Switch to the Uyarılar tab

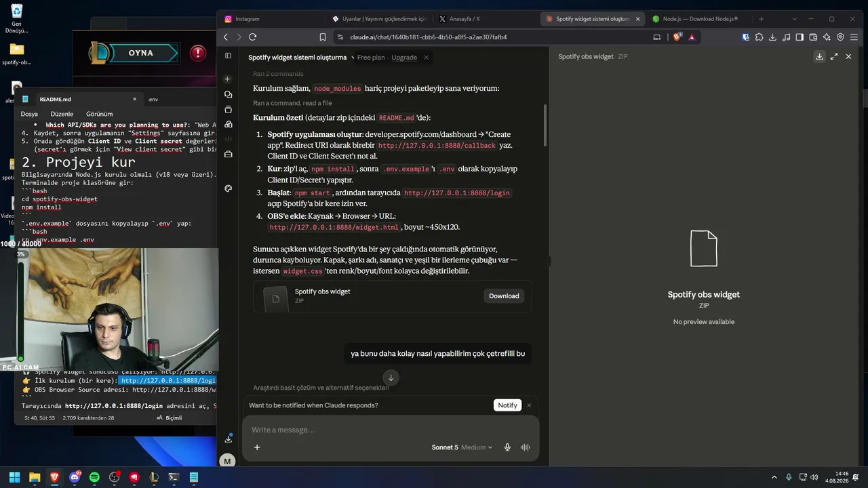click(x=380, y=19)
